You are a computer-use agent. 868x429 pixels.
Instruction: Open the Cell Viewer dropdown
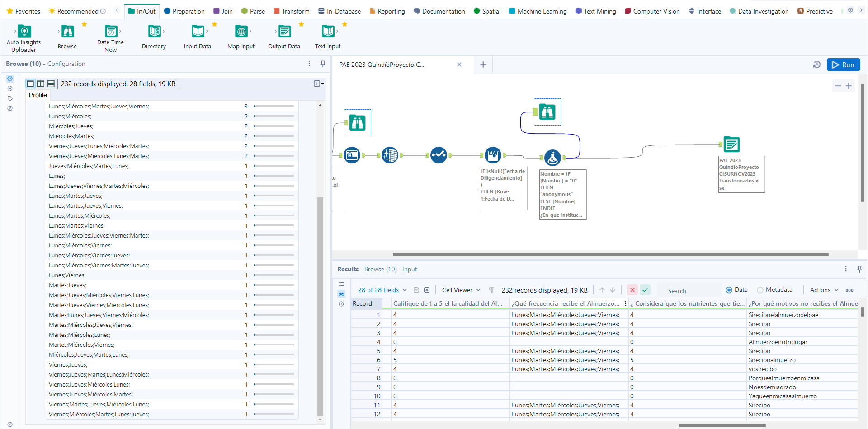click(x=461, y=289)
